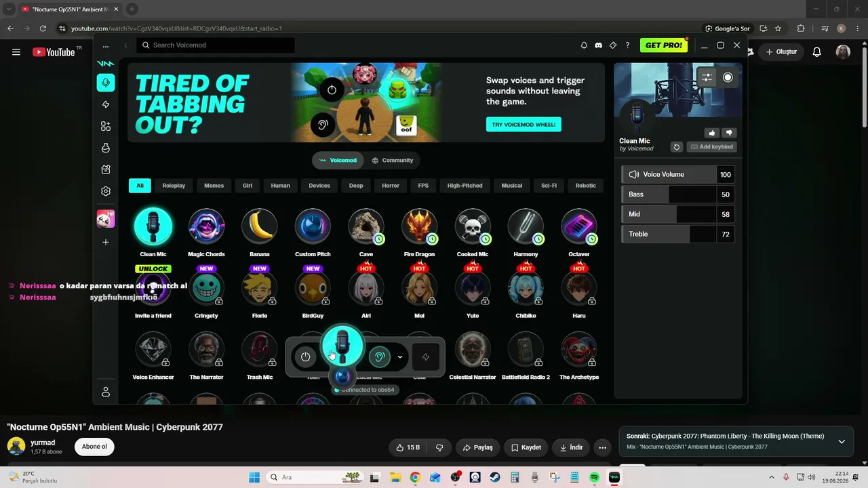This screenshot has width=868, height=488.
Task: Filter voices by Roleplay category
Action: point(174,186)
